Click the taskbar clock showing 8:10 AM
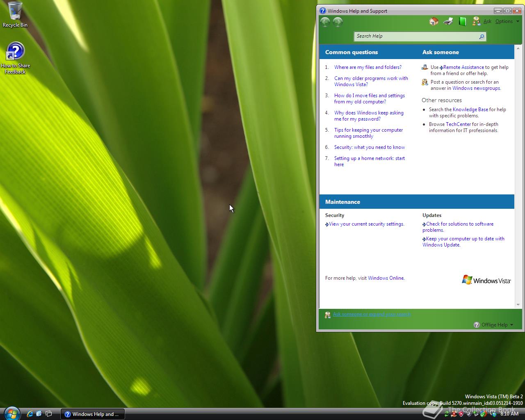 tap(509, 414)
